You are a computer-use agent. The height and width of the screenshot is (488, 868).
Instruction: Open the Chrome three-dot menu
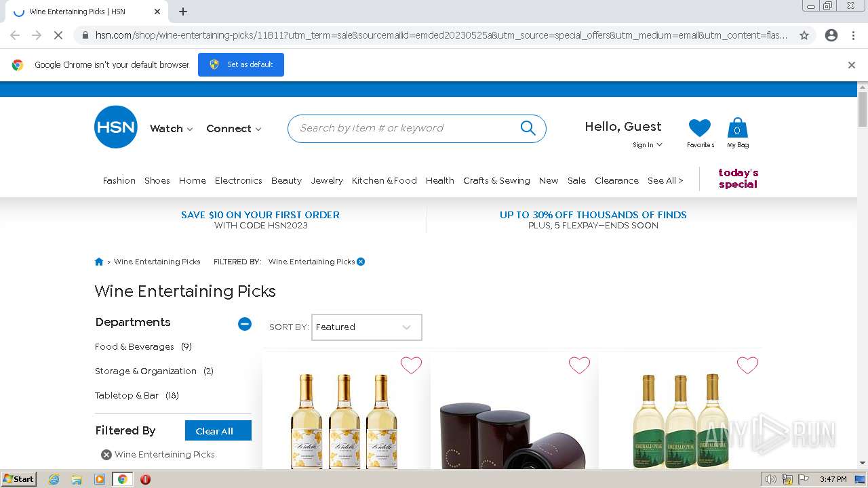point(854,35)
